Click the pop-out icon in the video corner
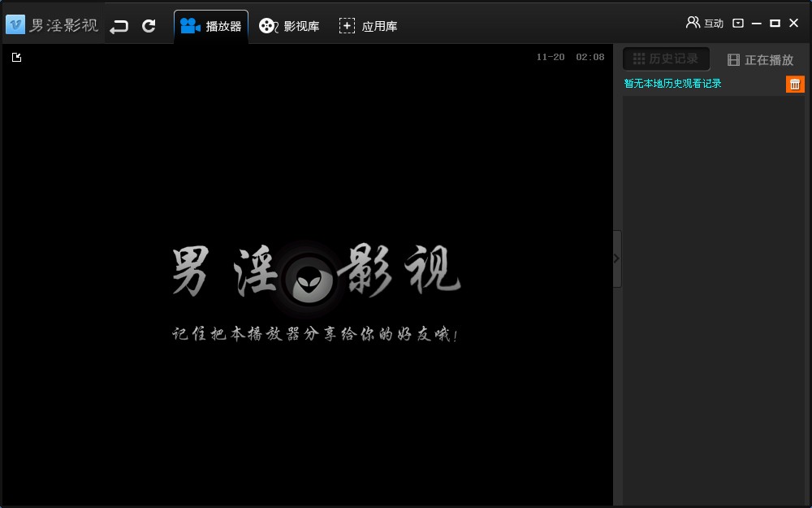 tap(16, 57)
